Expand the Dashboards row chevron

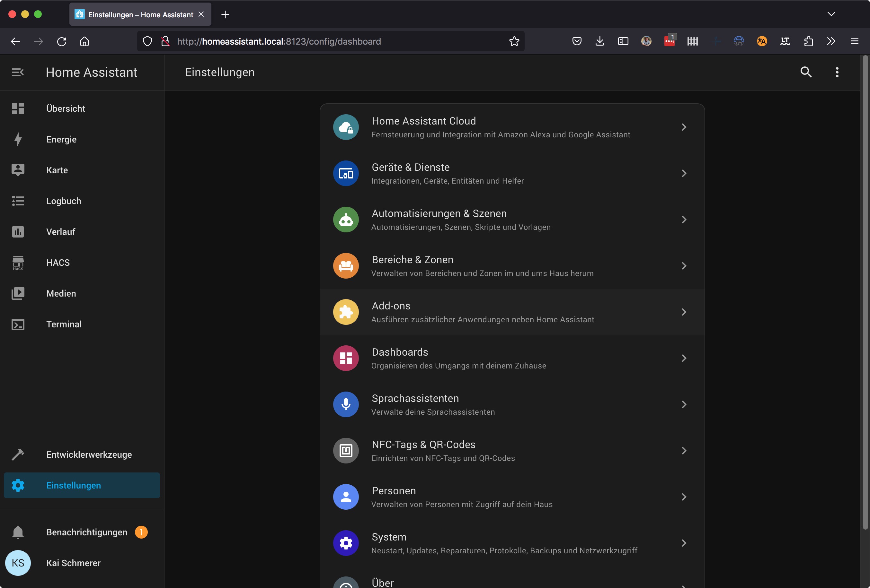pyautogui.click(x=684, y=358)
